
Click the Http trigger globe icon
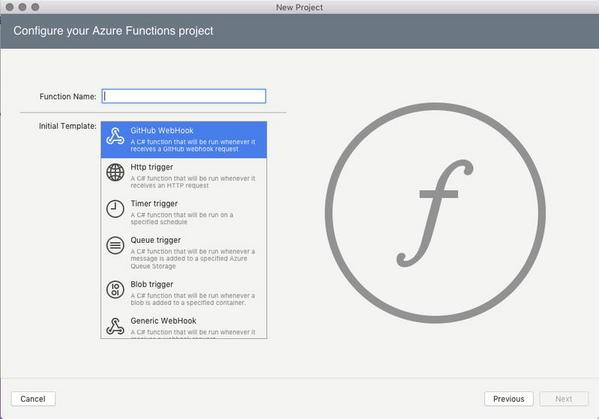(x=115, y=172)
